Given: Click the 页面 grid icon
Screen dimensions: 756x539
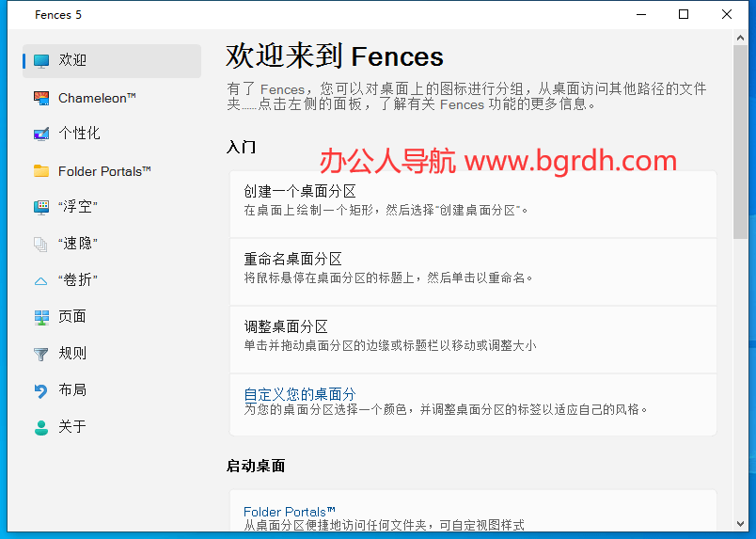Looking at the screenshot, I should coord(41,317).
